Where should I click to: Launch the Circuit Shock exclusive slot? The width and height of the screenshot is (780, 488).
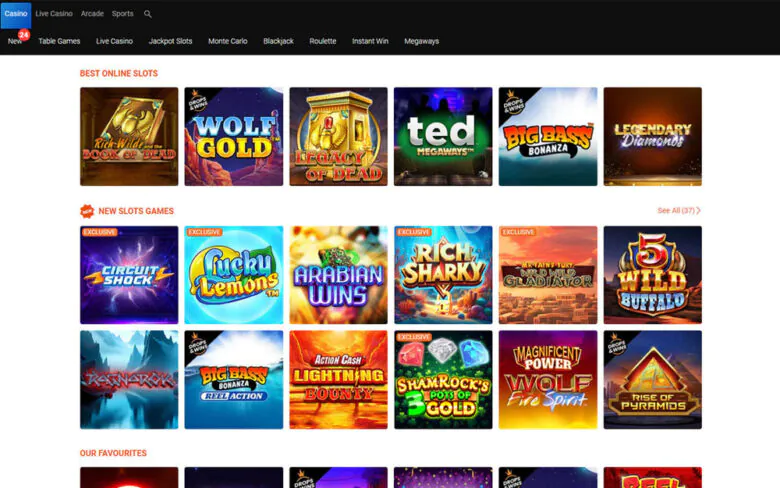(x=129, y=275)
